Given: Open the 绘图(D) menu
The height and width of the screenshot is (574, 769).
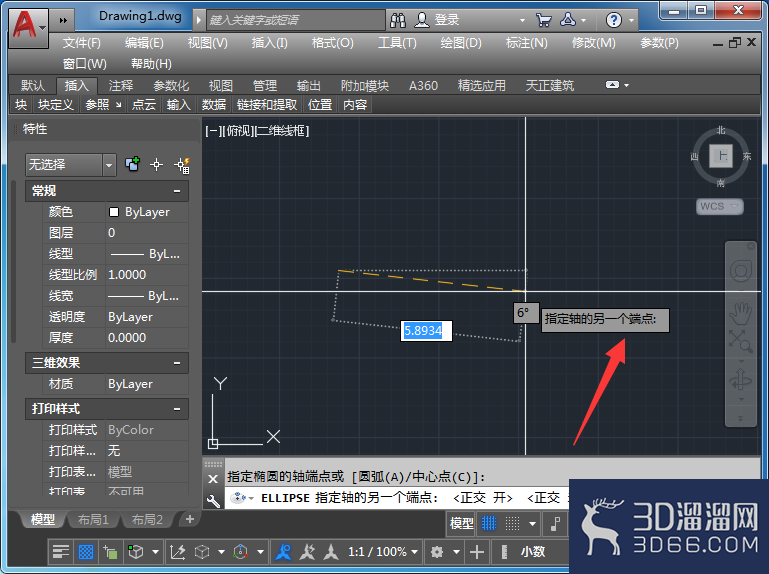Looking at the screenshot, I should click(x=461, y=43).
